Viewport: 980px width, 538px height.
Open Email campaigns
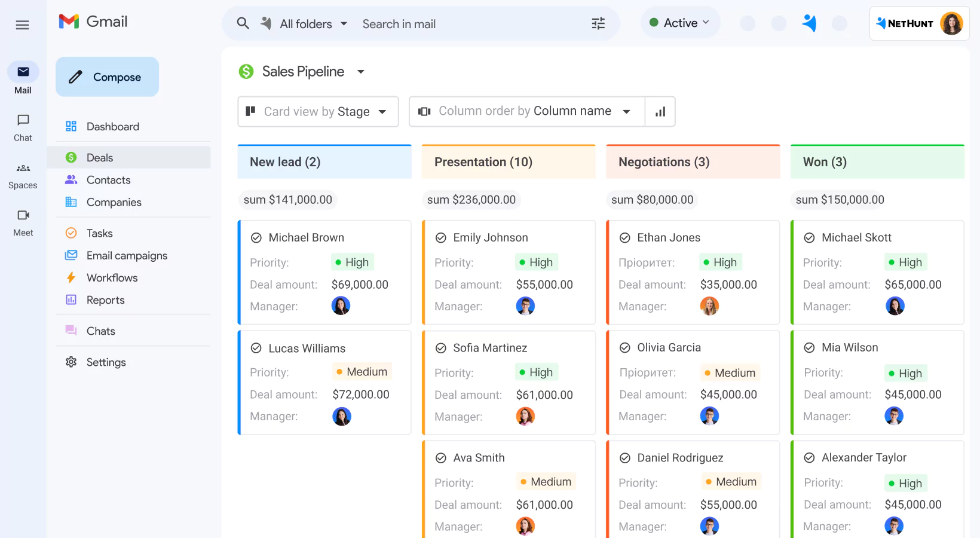127,255
